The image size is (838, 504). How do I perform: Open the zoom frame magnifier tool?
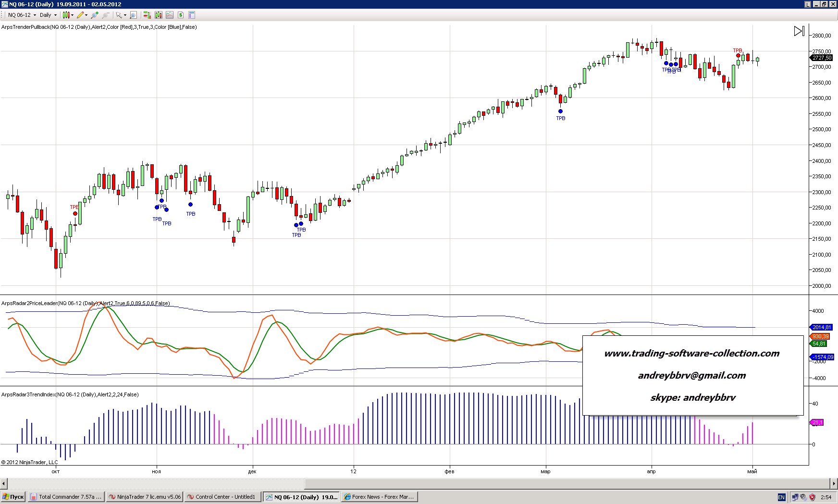(134, 15)
